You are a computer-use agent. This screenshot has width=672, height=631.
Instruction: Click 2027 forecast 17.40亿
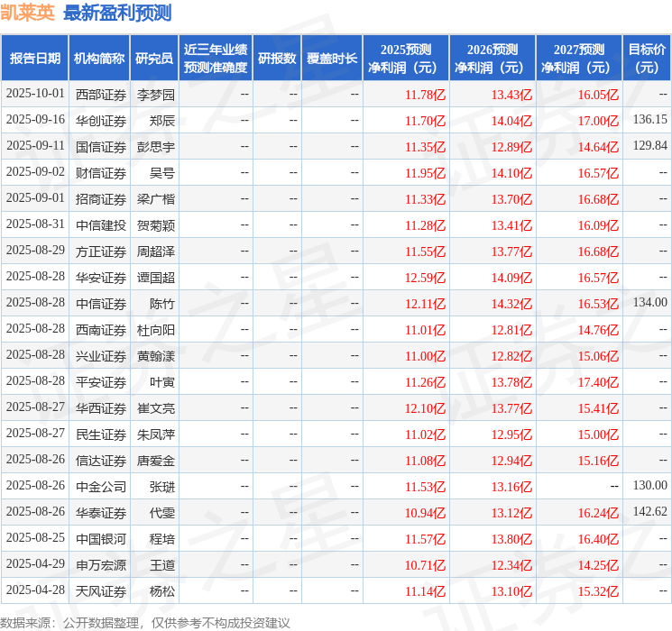coord(598,382)
